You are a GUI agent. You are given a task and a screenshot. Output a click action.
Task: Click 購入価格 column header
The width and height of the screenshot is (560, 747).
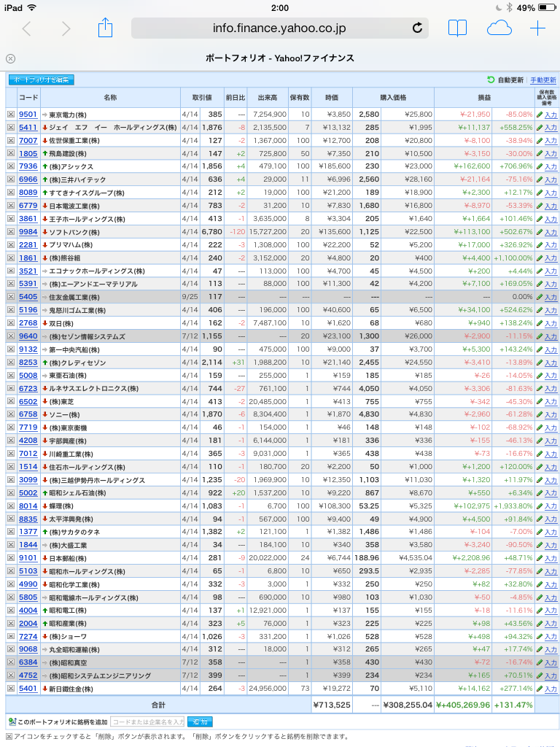pos(393,97)
